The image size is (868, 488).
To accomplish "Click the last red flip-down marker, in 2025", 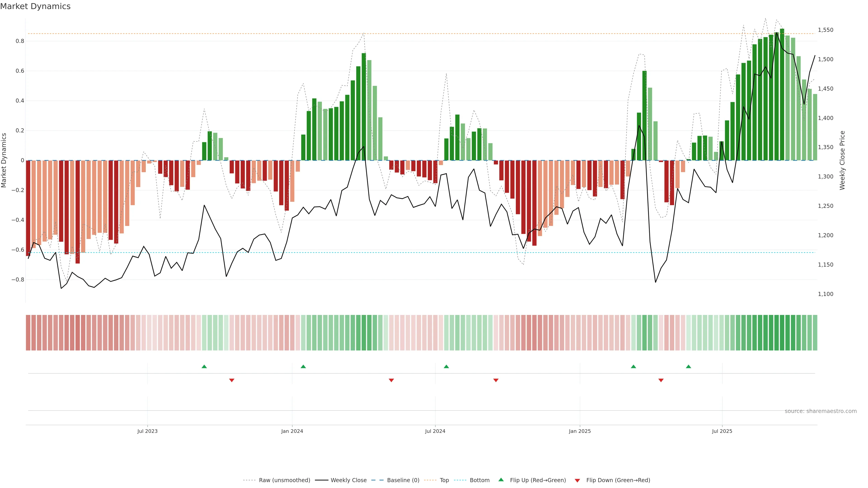I will pos(661,380).
